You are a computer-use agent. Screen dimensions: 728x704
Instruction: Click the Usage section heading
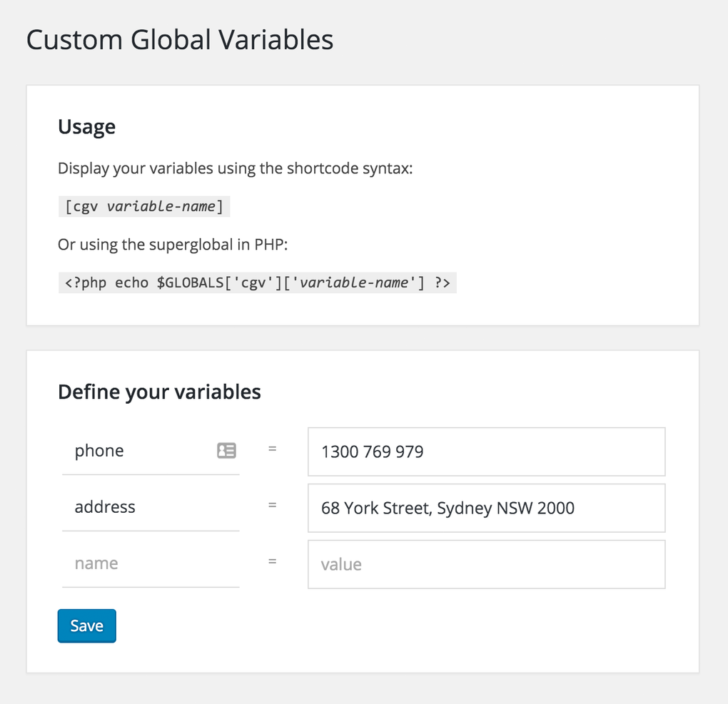(86, 127)
